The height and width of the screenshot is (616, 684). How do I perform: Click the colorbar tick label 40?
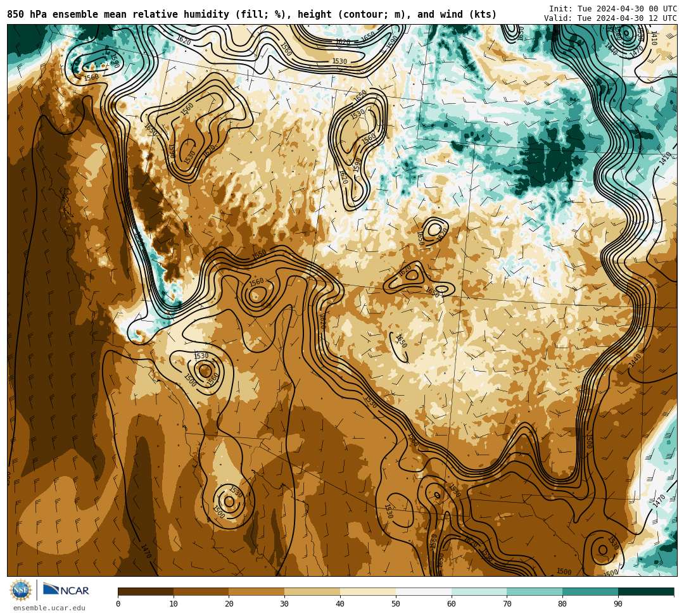pos(340,604)
